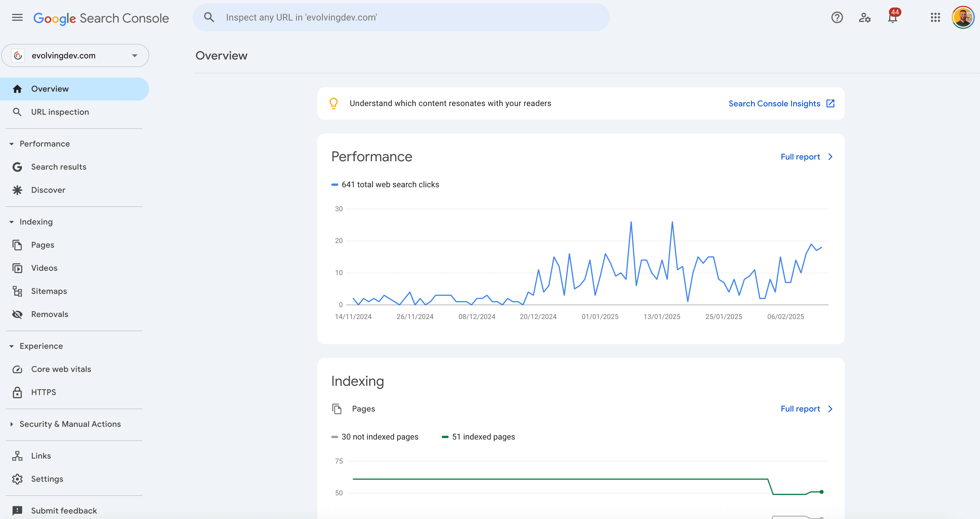Click the Pages icon in sidebar
The height and width of the screenshot is (519, 980).
[x=17, y=245]
